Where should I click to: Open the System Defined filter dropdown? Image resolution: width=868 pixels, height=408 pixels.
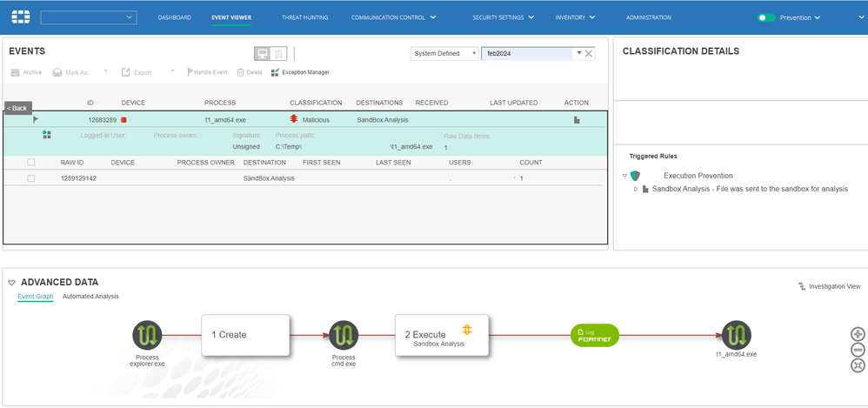coord(444,54)
